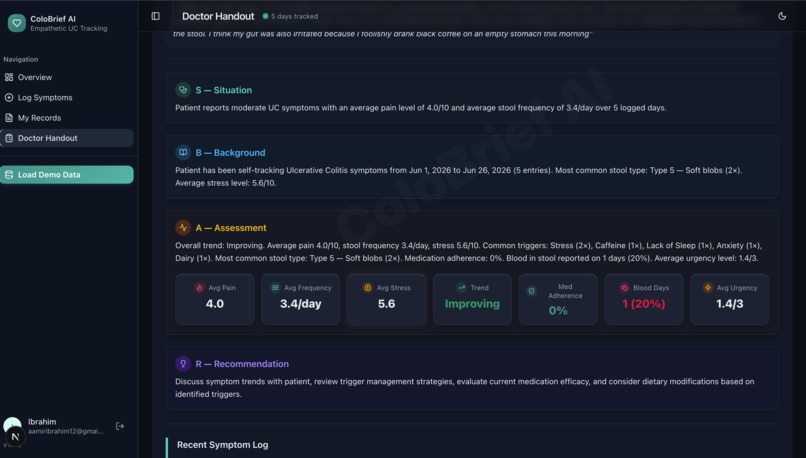Click the R — Recommendation heading
806x458 pixels.
coord(242,364)
